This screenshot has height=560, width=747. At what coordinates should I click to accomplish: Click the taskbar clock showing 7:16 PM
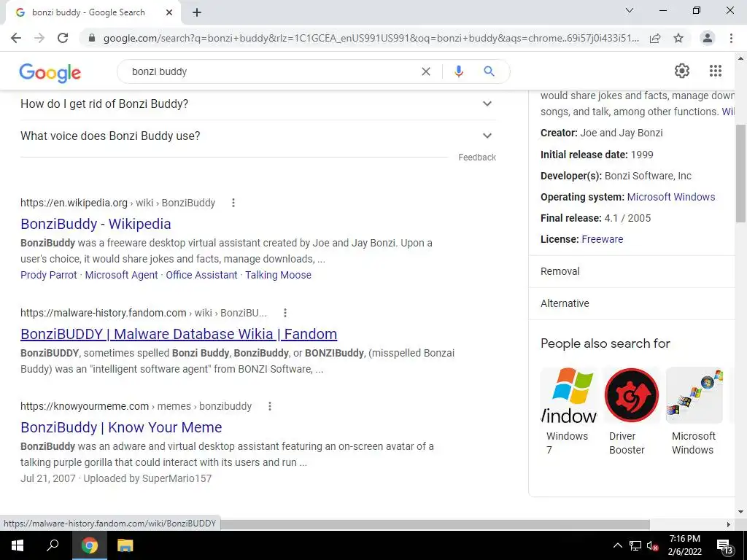(x=684, y=545)
